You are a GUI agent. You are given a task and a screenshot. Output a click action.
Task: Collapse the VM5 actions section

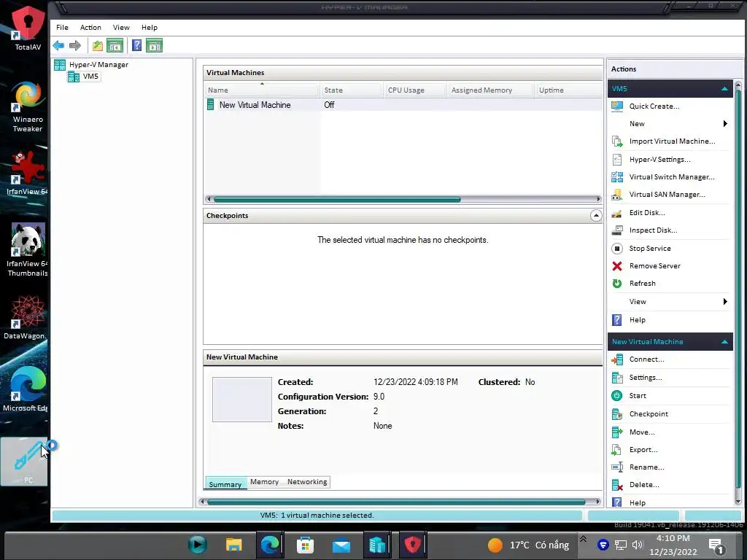click(724, 89)
